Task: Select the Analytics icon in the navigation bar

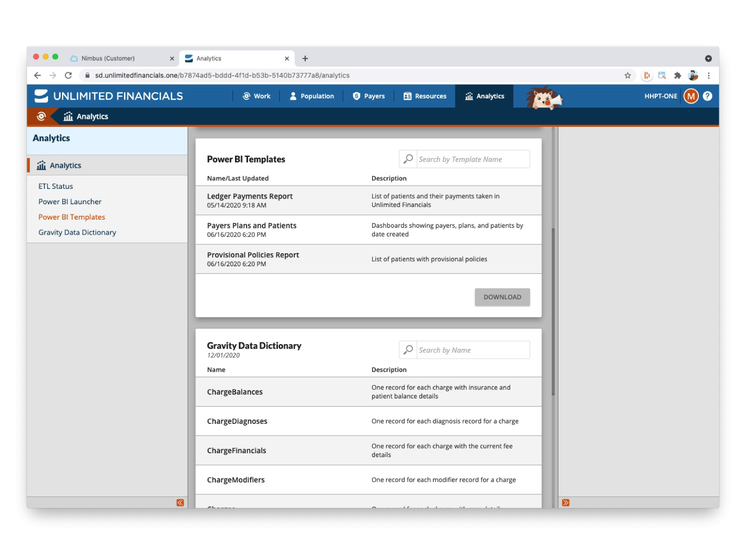Action: (469, 96)
